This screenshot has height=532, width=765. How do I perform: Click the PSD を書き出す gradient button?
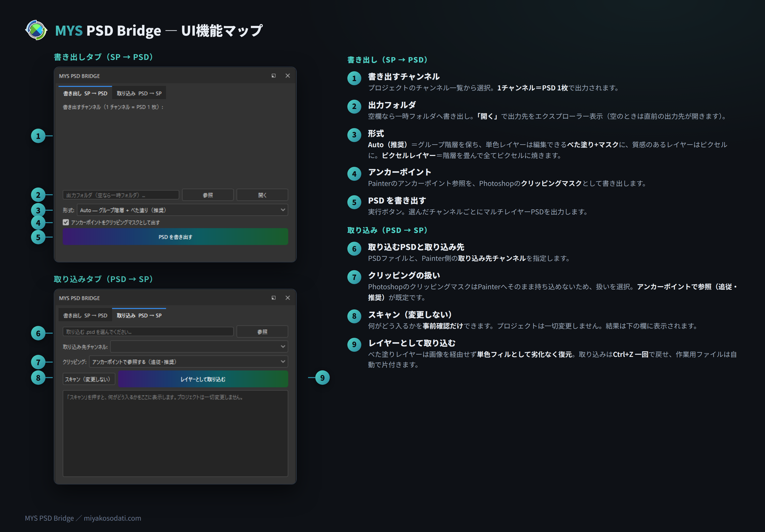click(x=175, y=237)
